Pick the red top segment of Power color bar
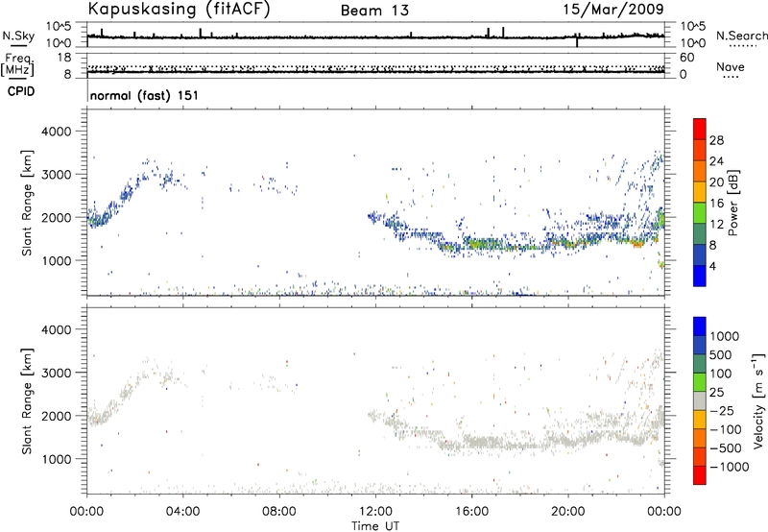 [x=700, y=129]
